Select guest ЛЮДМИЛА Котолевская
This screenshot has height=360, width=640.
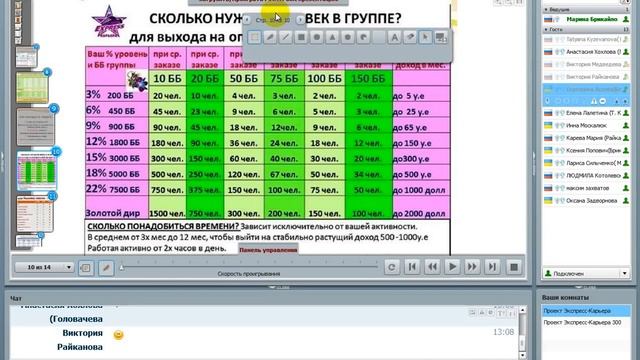[587, 176]
